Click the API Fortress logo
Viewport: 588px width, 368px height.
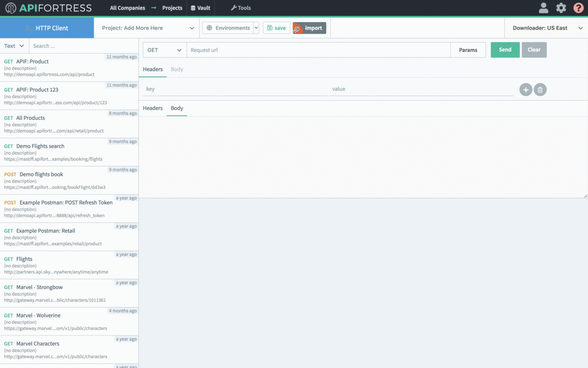click(x=48, y=8)
